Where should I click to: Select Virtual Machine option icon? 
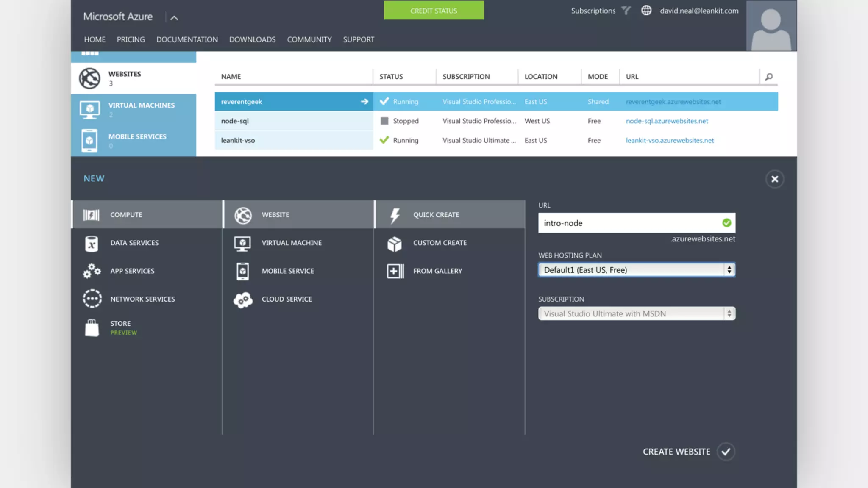[242, 243]
